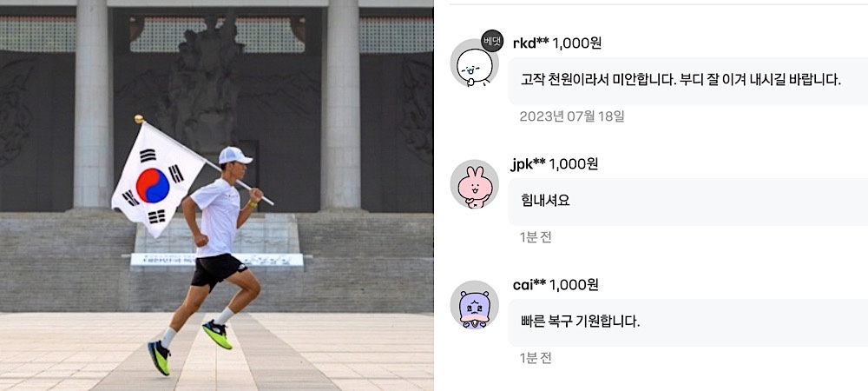Click the 1,000원 amount beside jpk**
The image size is (868, 391).
[x=574, y=164]
